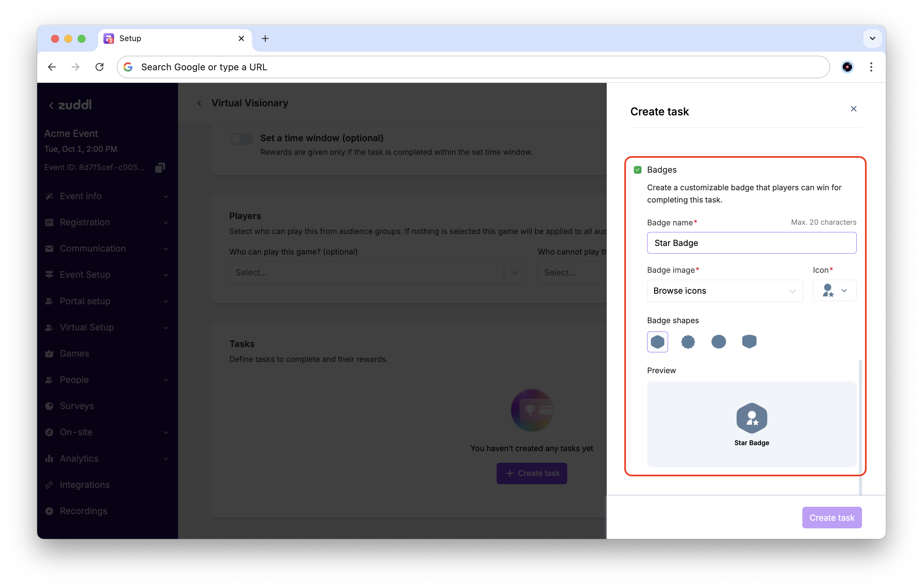
Task: Open Games in the sidebar
Action: (x=74, y=353)
